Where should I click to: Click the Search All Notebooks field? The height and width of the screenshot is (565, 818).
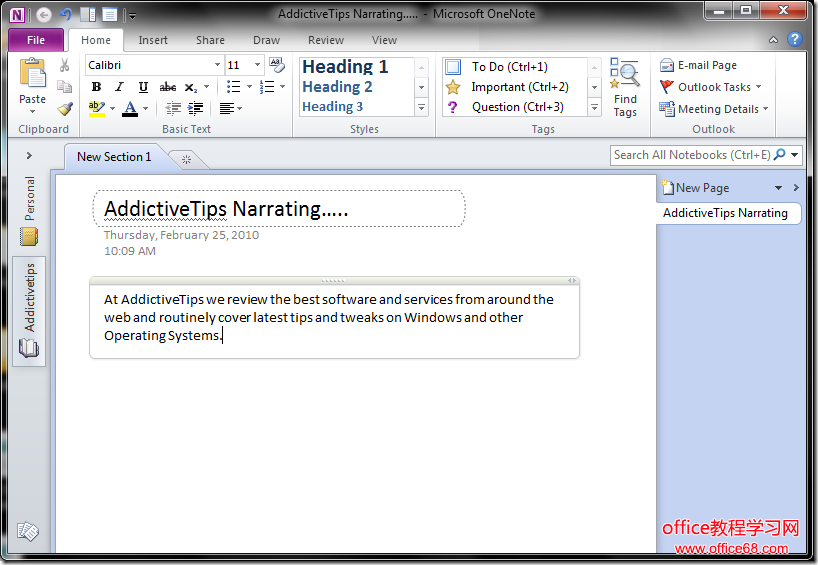692,155
